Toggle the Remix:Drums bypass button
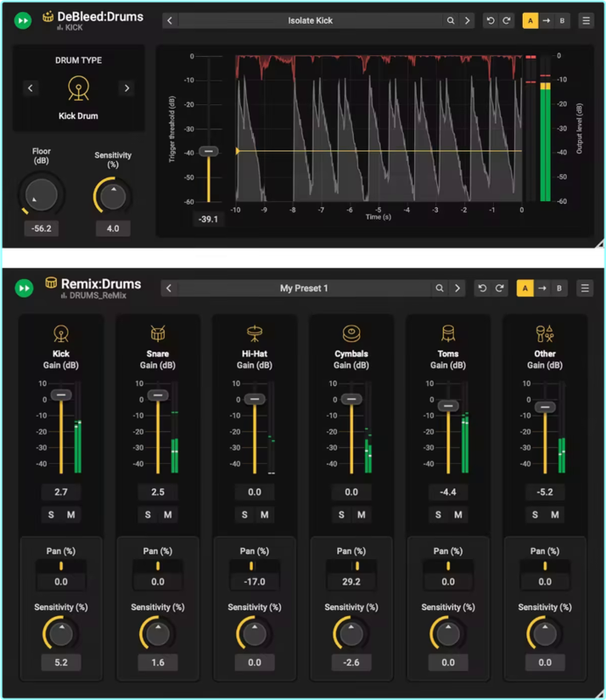Viewport: 606px width, 700px height. coord(25,289)
